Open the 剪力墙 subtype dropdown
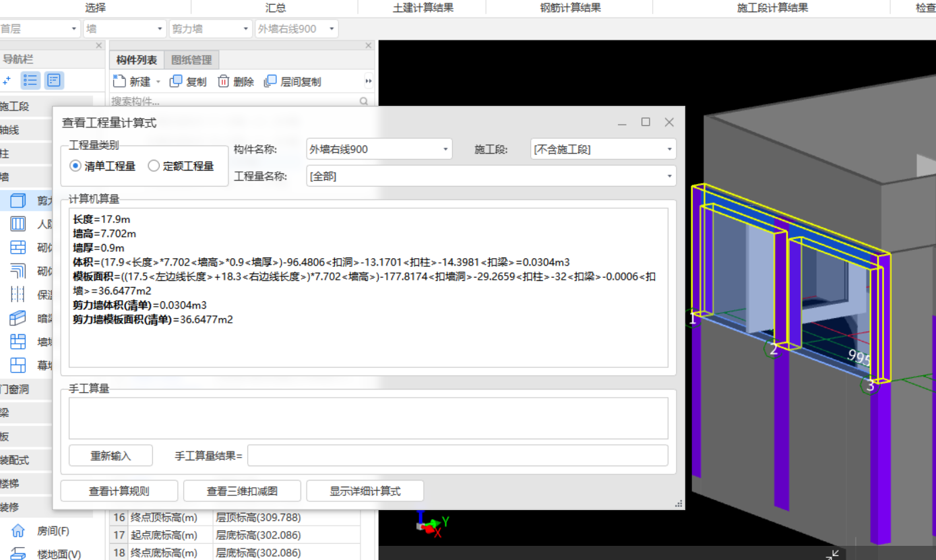The height and width of the screenshot is (560, 936). click(x=210, y=29)
